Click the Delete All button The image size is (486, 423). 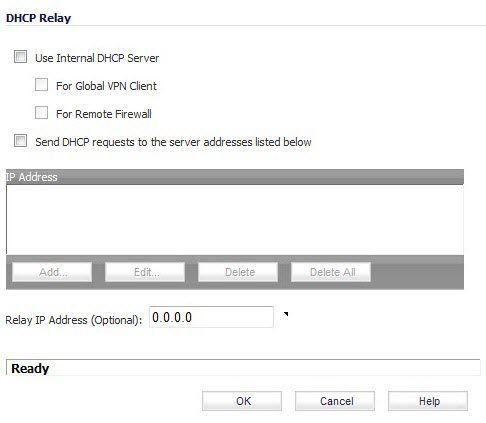331,272
